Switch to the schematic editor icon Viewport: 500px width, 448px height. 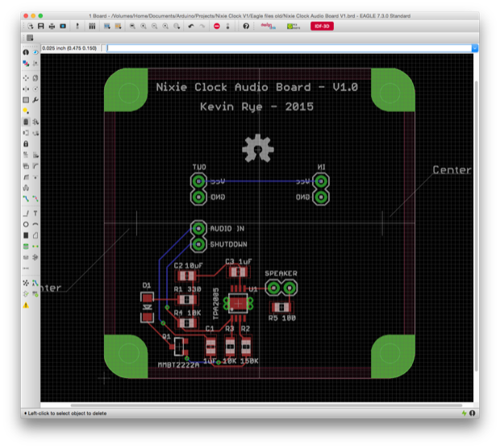(77, 26)
